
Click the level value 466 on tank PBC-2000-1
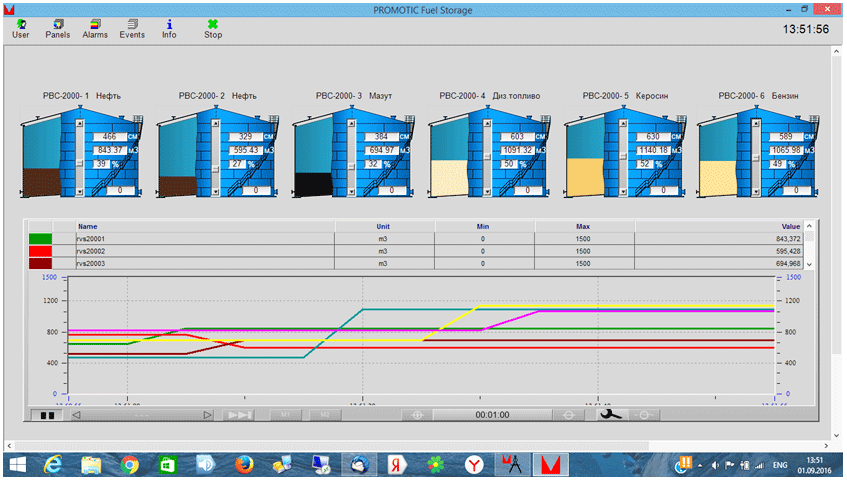[x=110, y=136]
